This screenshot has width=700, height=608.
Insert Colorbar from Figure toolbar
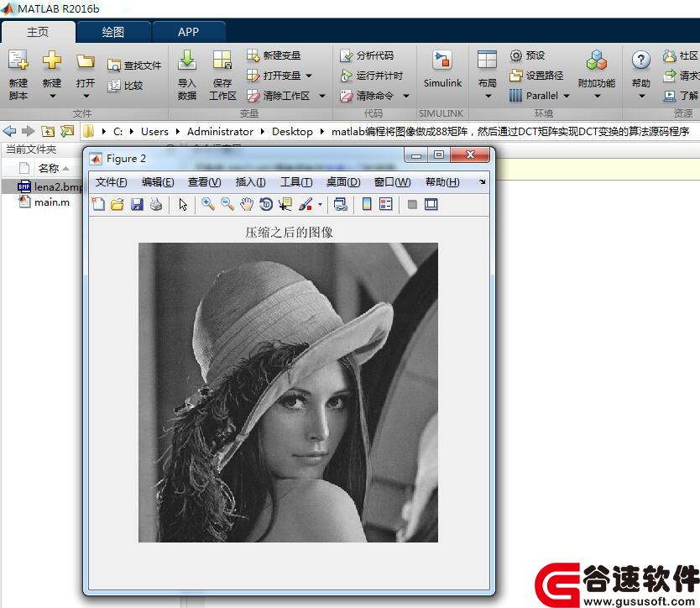click(x=367, y=205)
